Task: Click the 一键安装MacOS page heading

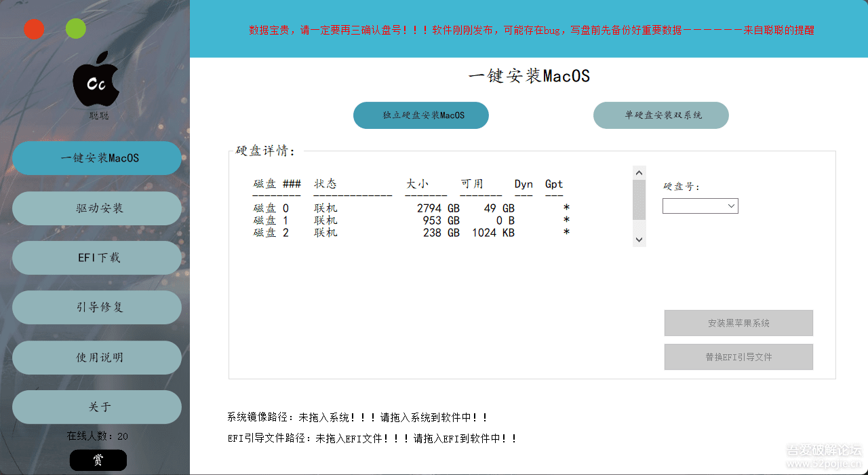Action: pyautogui.click(x=529, y=75)
